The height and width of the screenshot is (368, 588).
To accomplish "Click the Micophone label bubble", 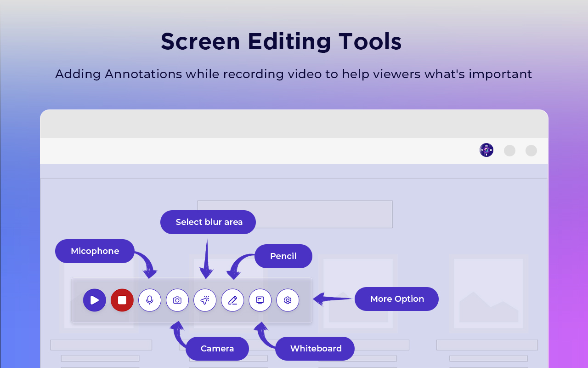I will 95,251.
